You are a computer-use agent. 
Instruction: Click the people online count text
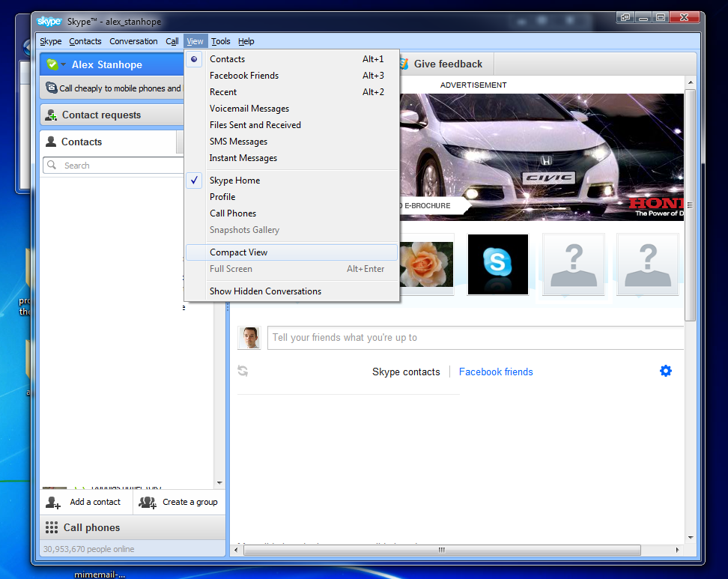coord(88,549)
